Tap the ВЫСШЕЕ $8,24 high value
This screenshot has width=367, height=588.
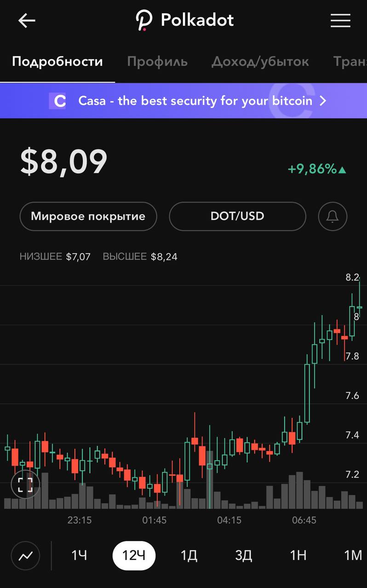(140, 257)
